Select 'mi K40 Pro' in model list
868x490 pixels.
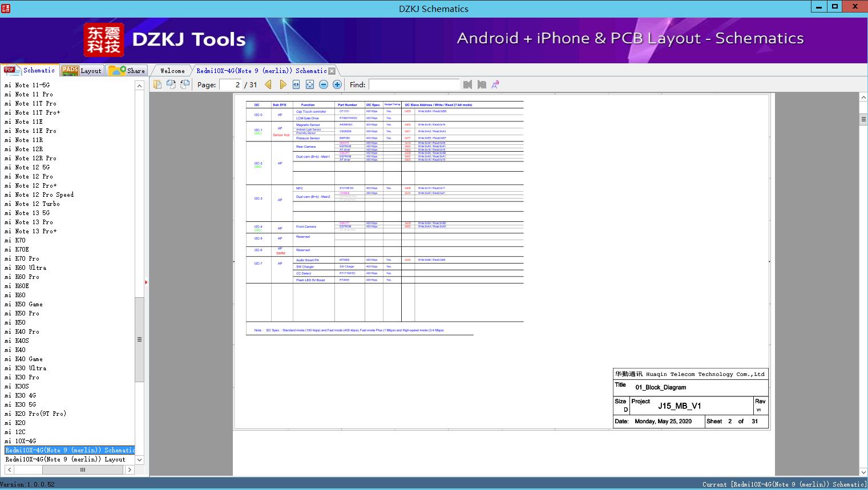tap(22, 331)
